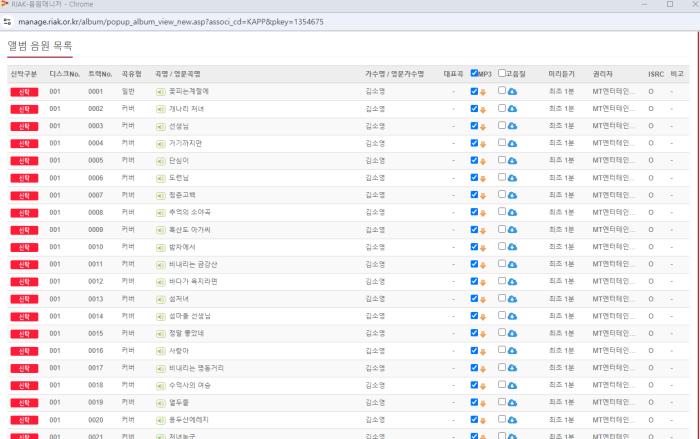Click the 신탁 badge on track 0020
This screenshot has width=700, height=439.
(24, 420)
